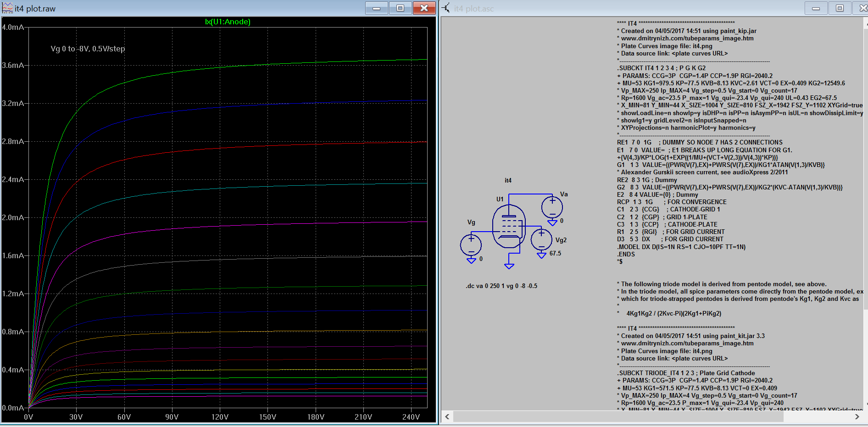Select the U1 pentode tube symbol
868x427 pixels.
[509, 227]
